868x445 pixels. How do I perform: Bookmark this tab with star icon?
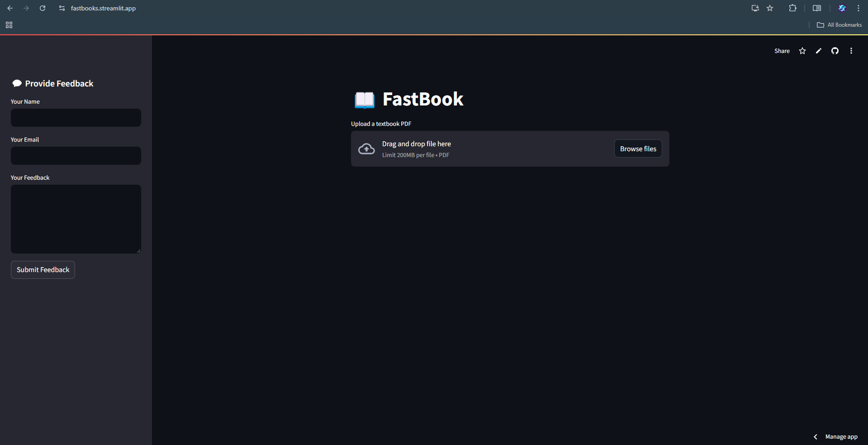tap(770, 8)
